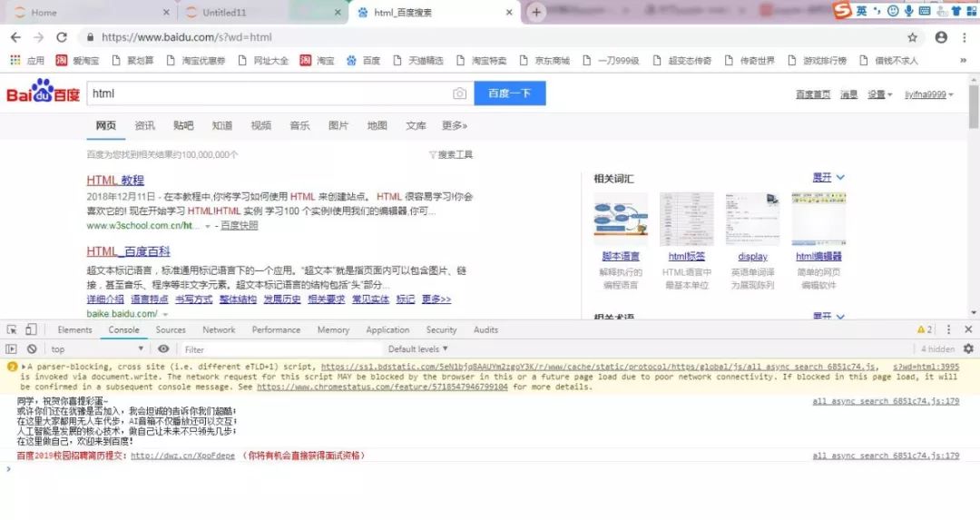Open the Default levels dropdown
The height and width of the screenshot is (520, 980).
[417, 348]
